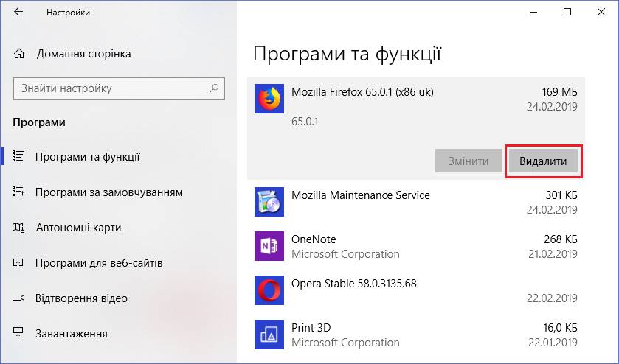619x364 pixels.
Task: Focus the Знайти настройку search field
Action: (x=119, y=88)
